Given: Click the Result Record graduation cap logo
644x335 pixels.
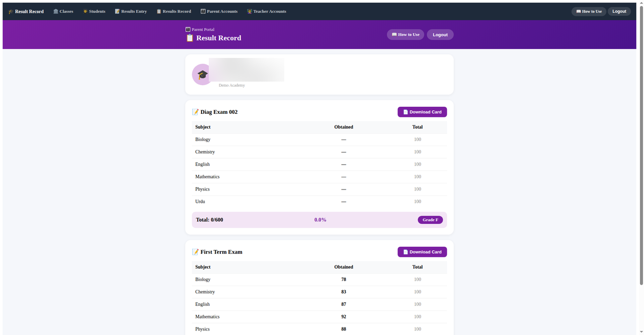Looking at the screenshot, I should [x=11, y=12].
